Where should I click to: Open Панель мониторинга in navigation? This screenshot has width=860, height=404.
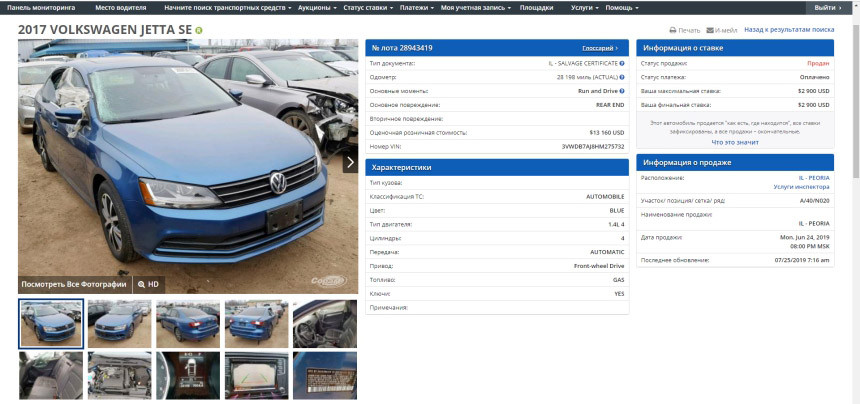pos(41,8)
